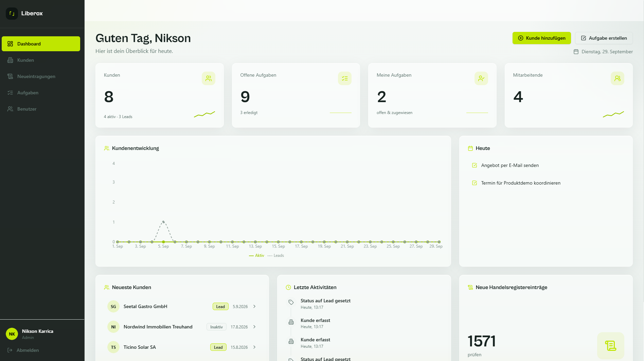Click the Neue Handelsregistereinträge heading icon
The width and height of the screenshot is (644, 361).
470,287
